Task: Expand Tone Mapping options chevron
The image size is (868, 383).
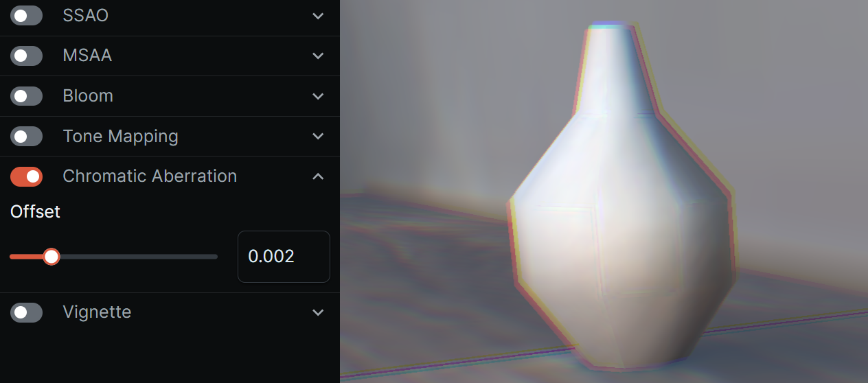Action: click(318, 137)
